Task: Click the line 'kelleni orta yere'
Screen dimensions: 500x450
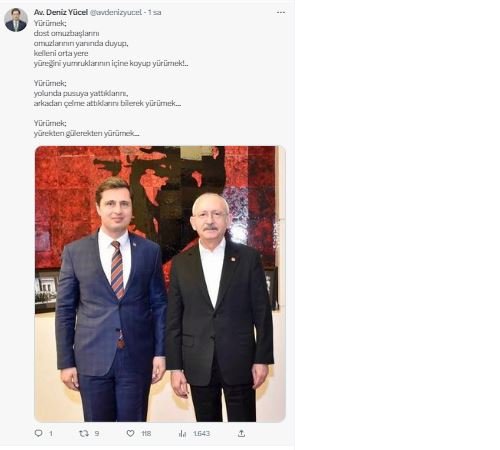Action: pos(61,53)
